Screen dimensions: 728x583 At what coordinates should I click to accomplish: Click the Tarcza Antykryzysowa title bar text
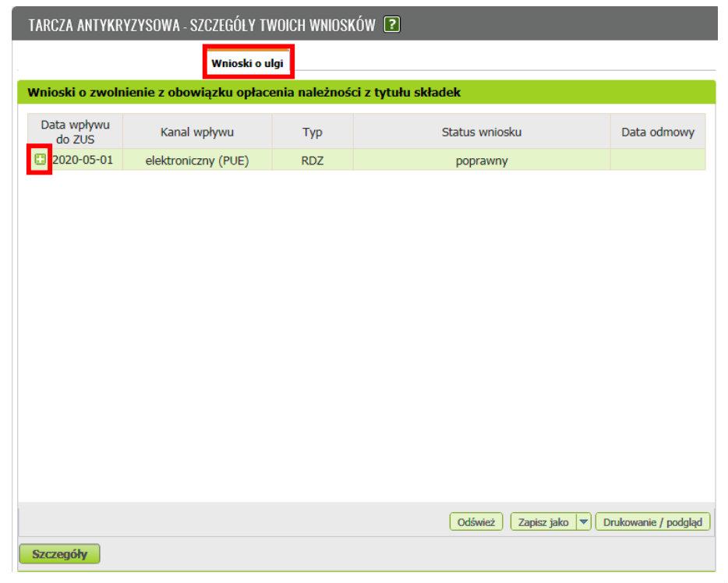pos(202,24)
